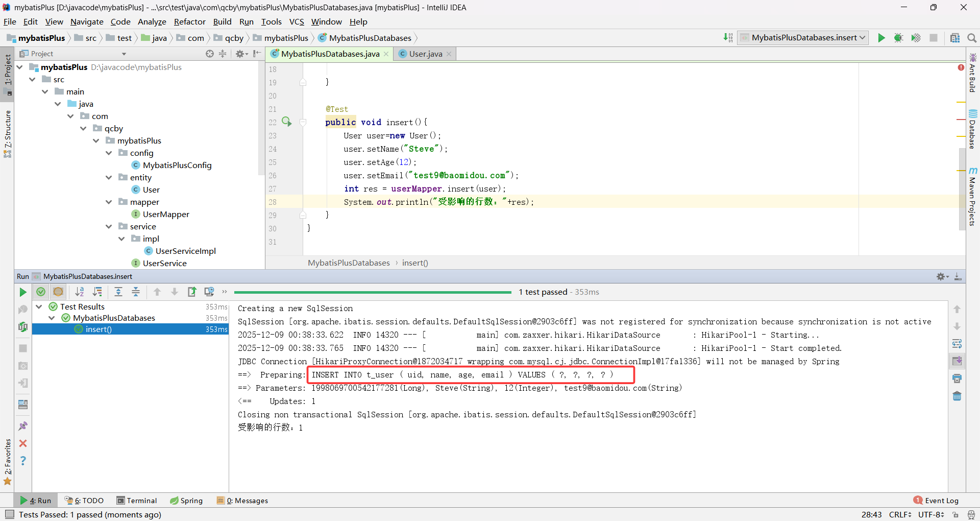
Task: Run MybatisPlusDatabases.insert from the main toolbar
Action: click(881, 38)
